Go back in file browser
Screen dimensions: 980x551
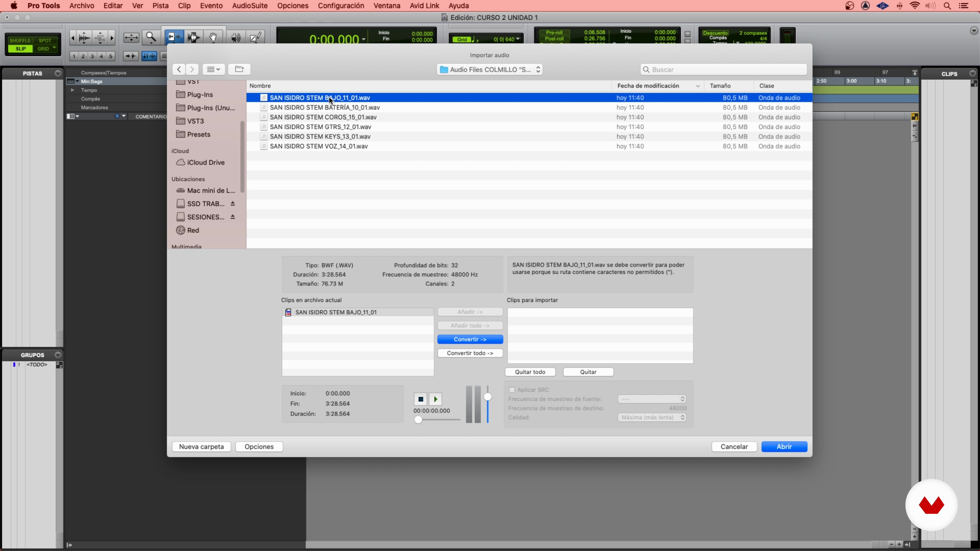point(179,69)
